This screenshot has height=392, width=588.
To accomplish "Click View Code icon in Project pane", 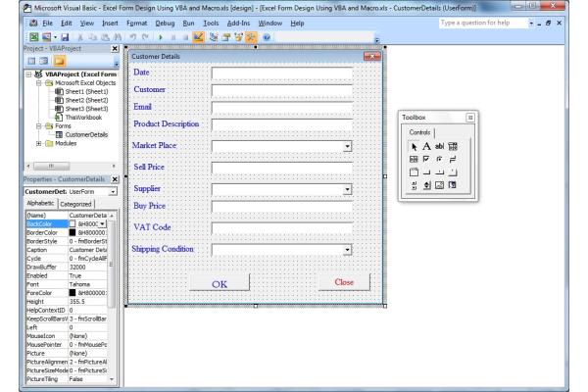I will [31, 61].
